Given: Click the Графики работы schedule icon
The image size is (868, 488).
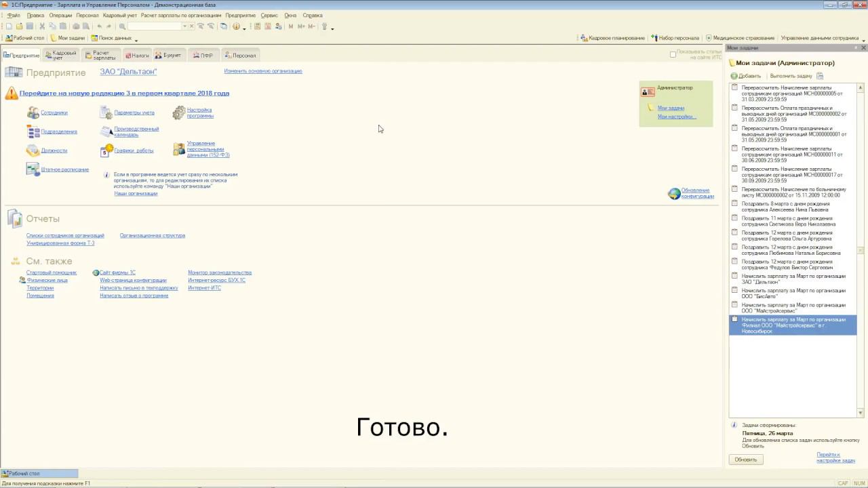Looking at the screenshot, I should pos(106,150).
